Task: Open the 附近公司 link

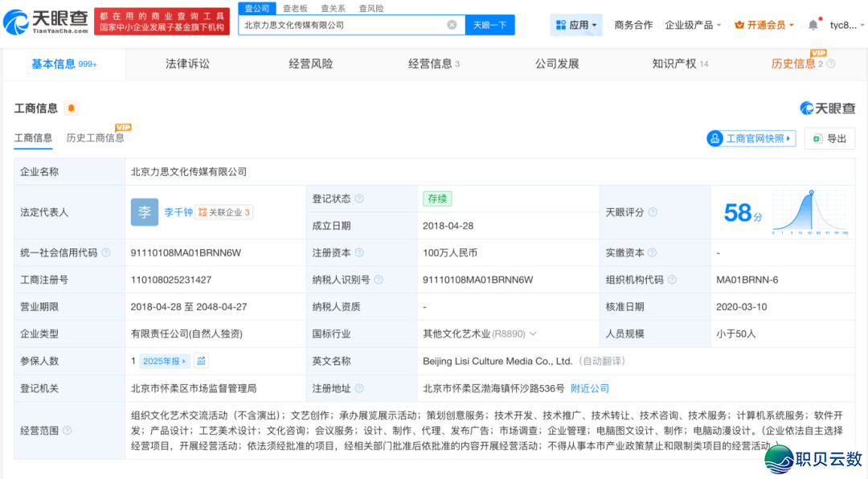Action: coord(590,389)
